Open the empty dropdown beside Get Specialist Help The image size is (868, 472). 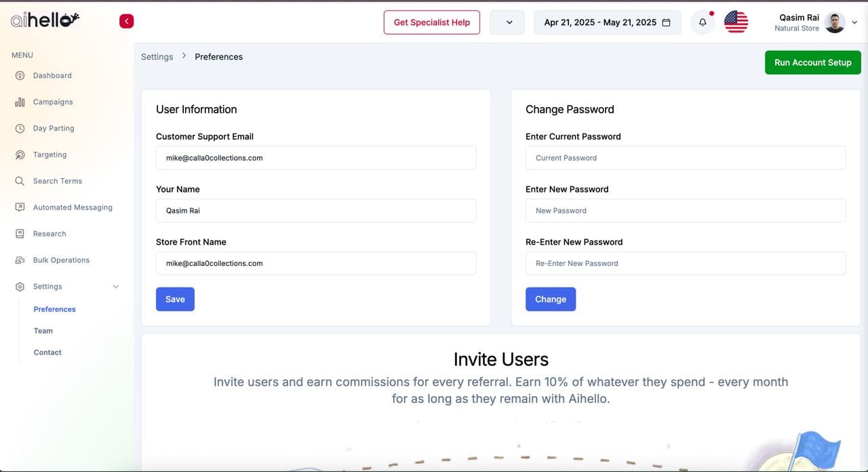pos(507,22)
